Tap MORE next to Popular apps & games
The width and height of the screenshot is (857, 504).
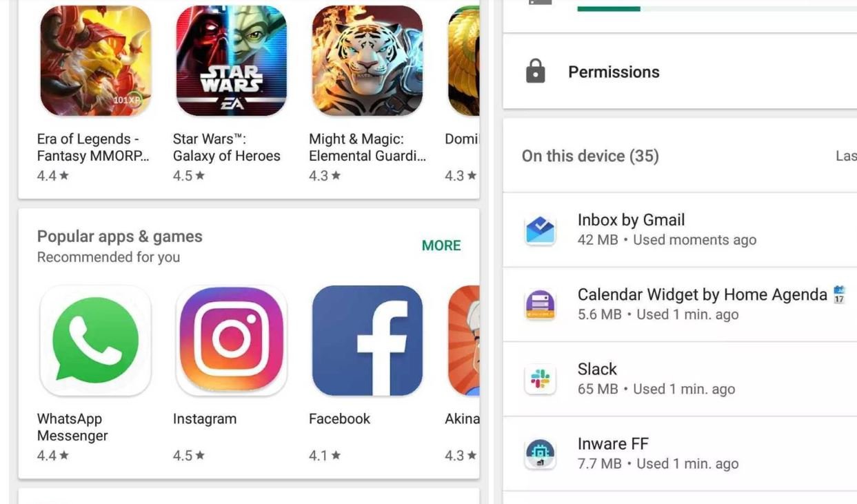point(441,245)
